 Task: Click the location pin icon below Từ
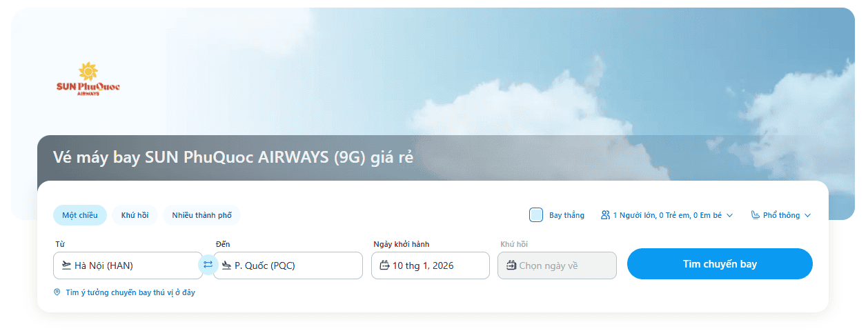click(x=57, y=292)
